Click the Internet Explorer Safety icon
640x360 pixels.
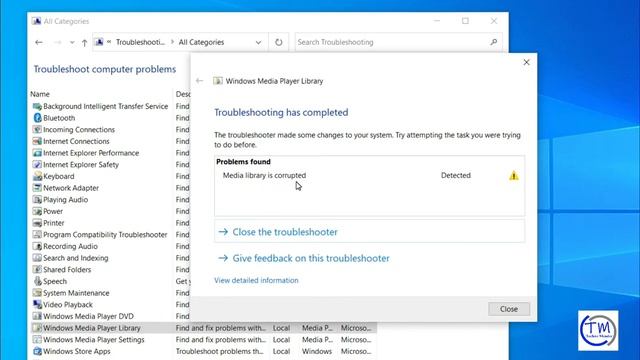pos(37,165)
